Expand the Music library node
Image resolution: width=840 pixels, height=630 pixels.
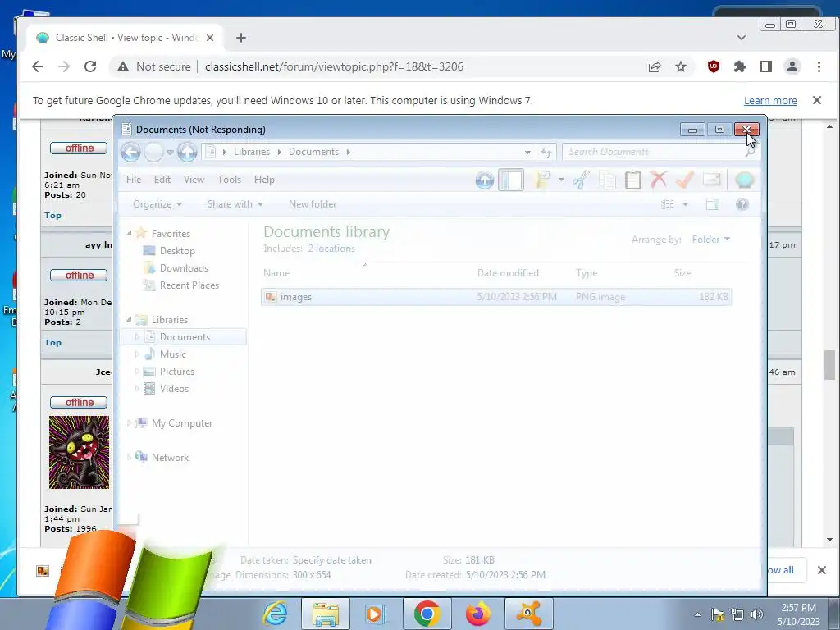point(137,354)
